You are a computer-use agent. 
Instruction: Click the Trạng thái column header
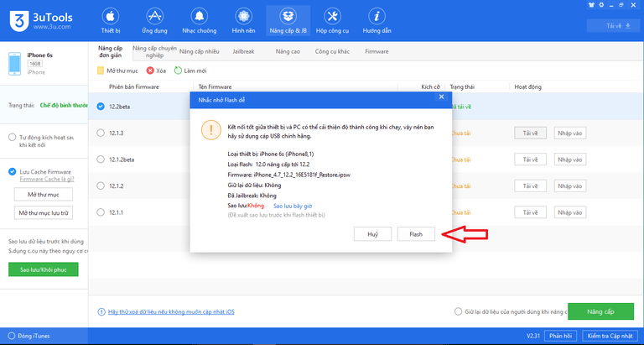(462, 86)
